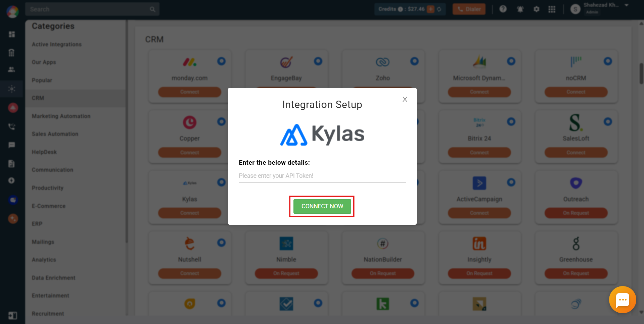The width and height of the screenshot is (644, 324).
Task: Click the monday.com info circle icon
Action: (x=221, y=61)
